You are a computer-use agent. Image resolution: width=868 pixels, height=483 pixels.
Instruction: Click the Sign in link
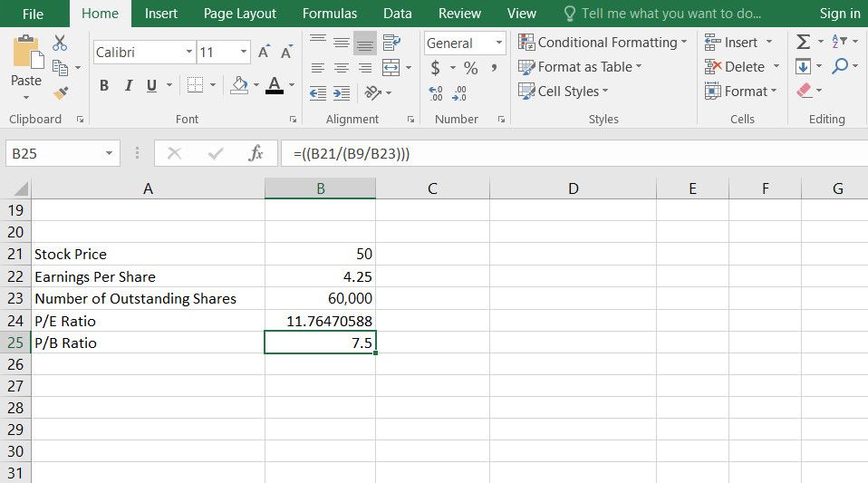click(839, 14)
